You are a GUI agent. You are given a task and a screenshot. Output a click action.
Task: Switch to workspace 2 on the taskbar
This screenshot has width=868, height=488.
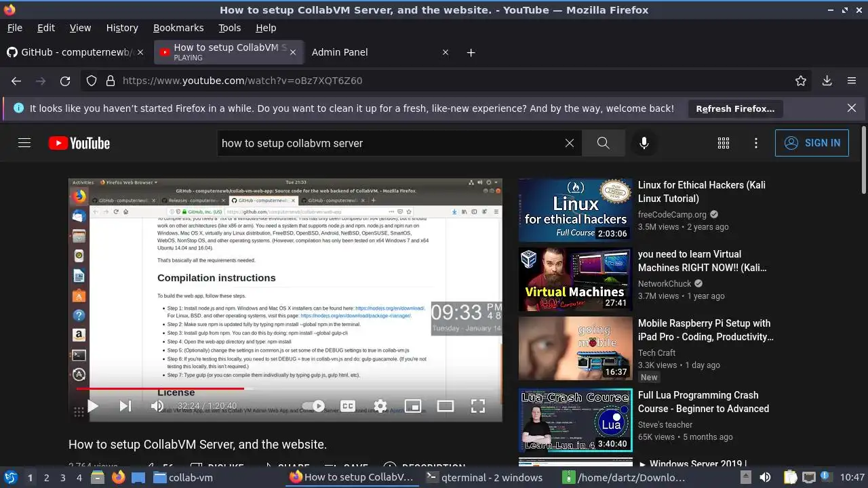tap(46, 477)
